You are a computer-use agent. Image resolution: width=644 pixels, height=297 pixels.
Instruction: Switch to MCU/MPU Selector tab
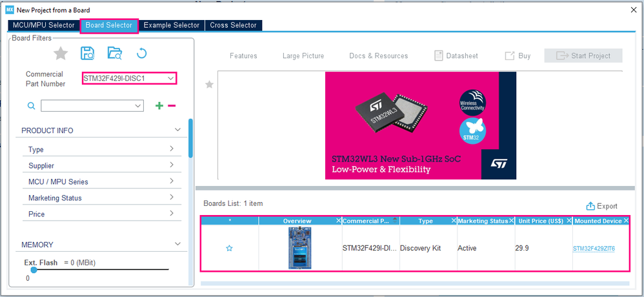pyautogui.click(x=43, y=25)
